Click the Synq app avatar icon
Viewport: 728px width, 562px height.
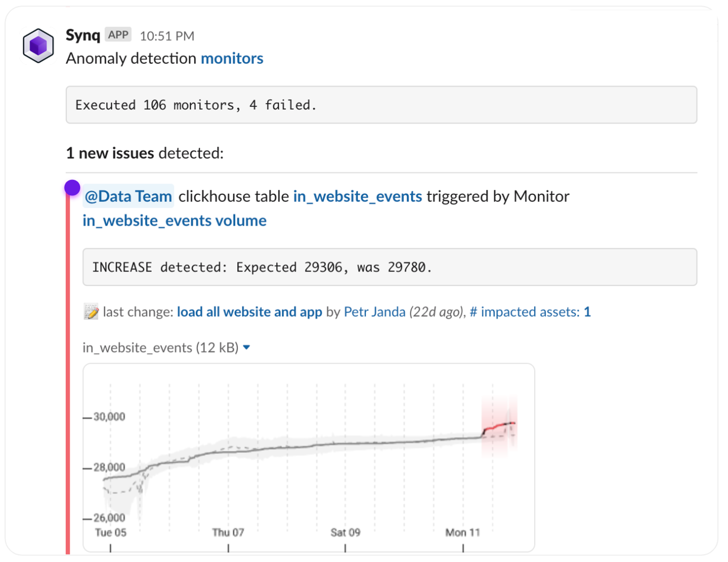tap(38, 46)
